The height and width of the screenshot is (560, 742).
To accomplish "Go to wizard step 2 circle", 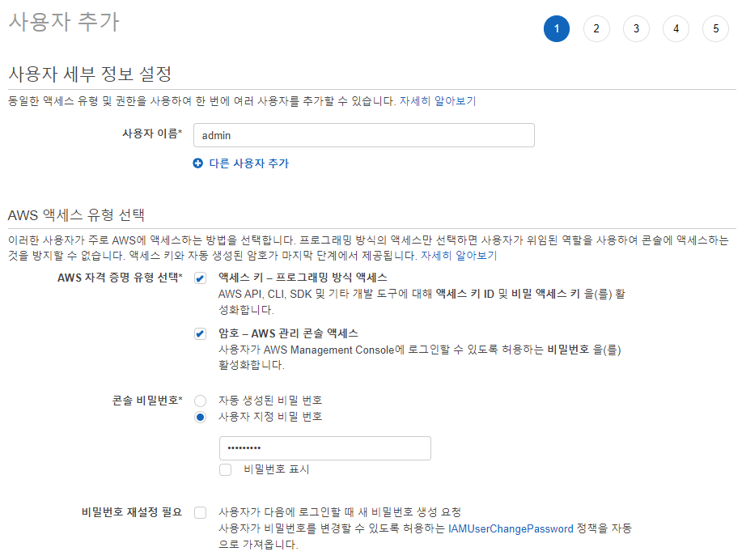I will [596, 29].
